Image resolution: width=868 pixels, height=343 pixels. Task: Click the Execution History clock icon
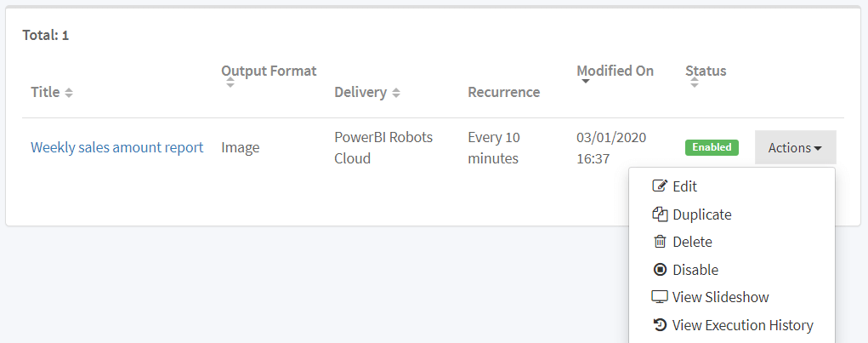[x=660, y=324]
